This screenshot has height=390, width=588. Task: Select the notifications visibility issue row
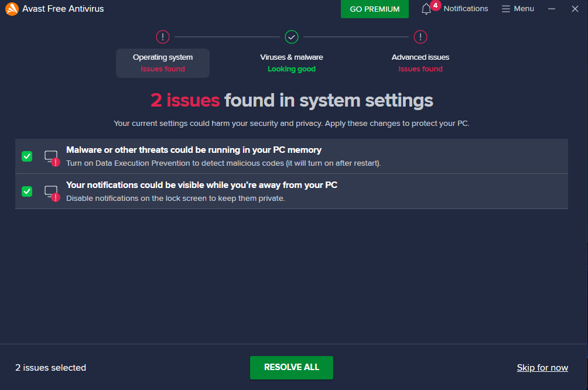[292, 191]
